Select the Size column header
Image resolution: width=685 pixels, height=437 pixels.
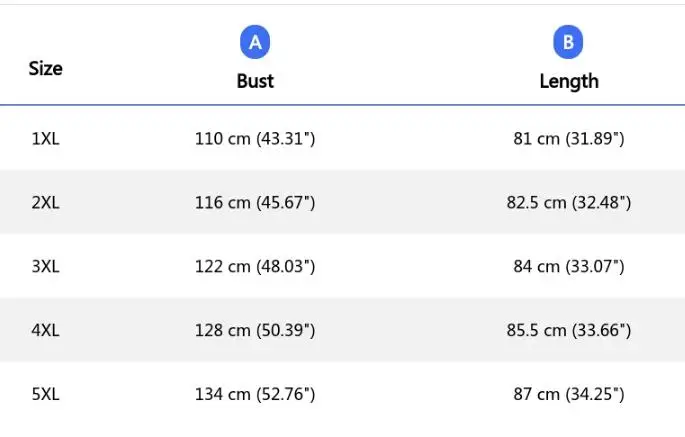(45, 69)
